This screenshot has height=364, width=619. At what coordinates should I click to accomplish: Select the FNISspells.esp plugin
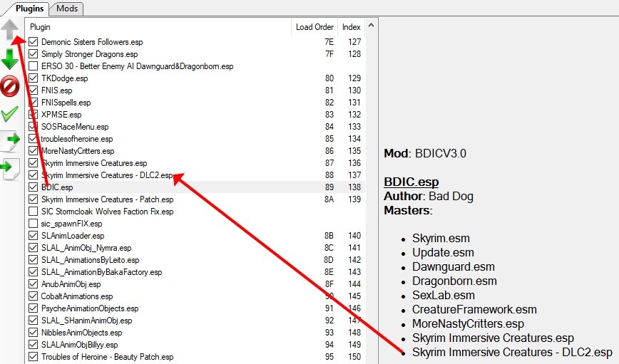195,103
